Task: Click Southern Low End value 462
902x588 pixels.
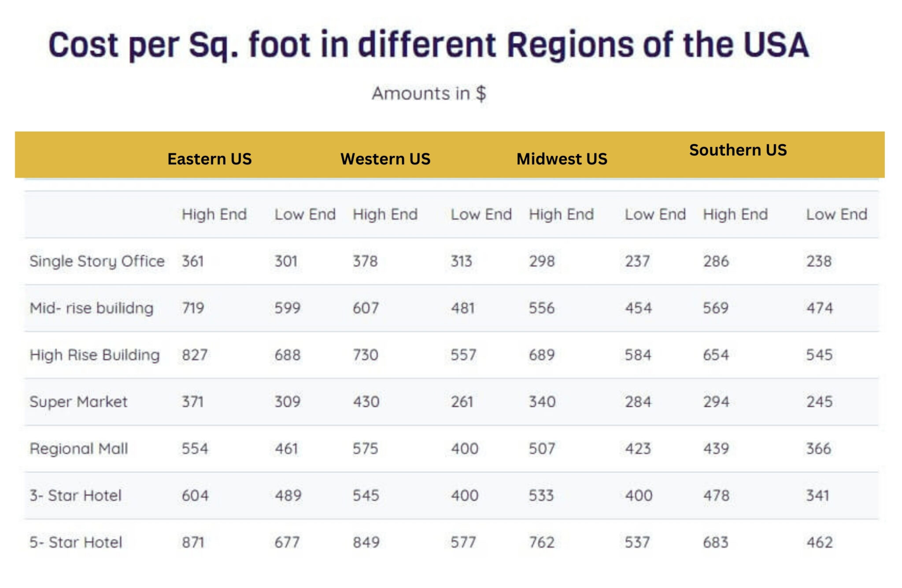Action: click(x=819, y=542)
